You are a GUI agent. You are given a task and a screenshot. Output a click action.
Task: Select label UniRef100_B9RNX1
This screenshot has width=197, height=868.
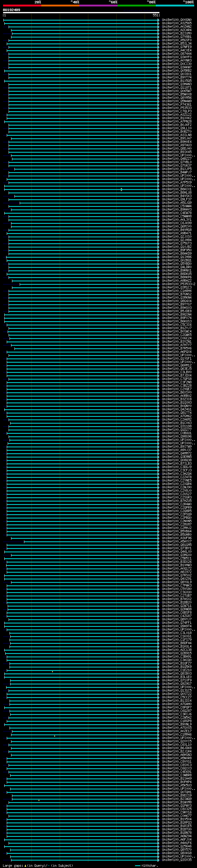pyautogui.click(x=177, y=271)
